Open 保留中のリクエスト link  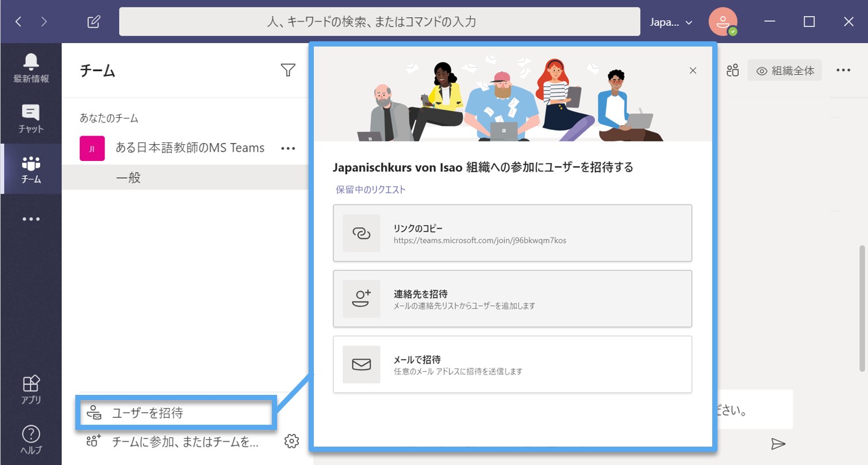(371, 190)
